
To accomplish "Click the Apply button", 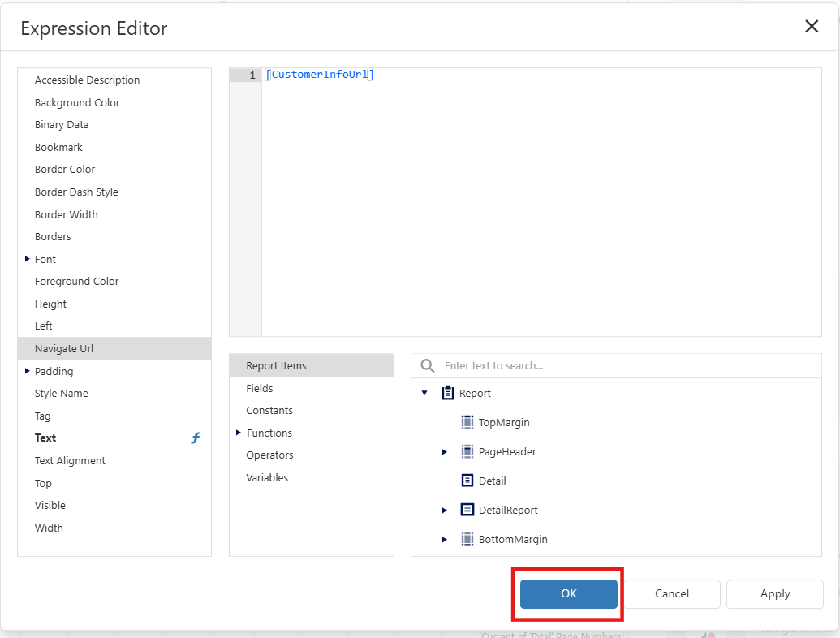I will coord(774,594).
